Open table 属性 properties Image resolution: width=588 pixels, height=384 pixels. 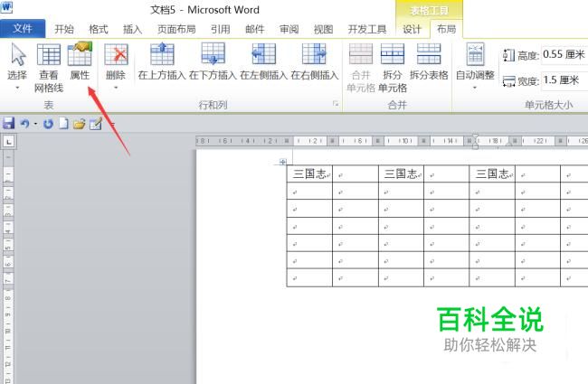[x=80, y=61]
